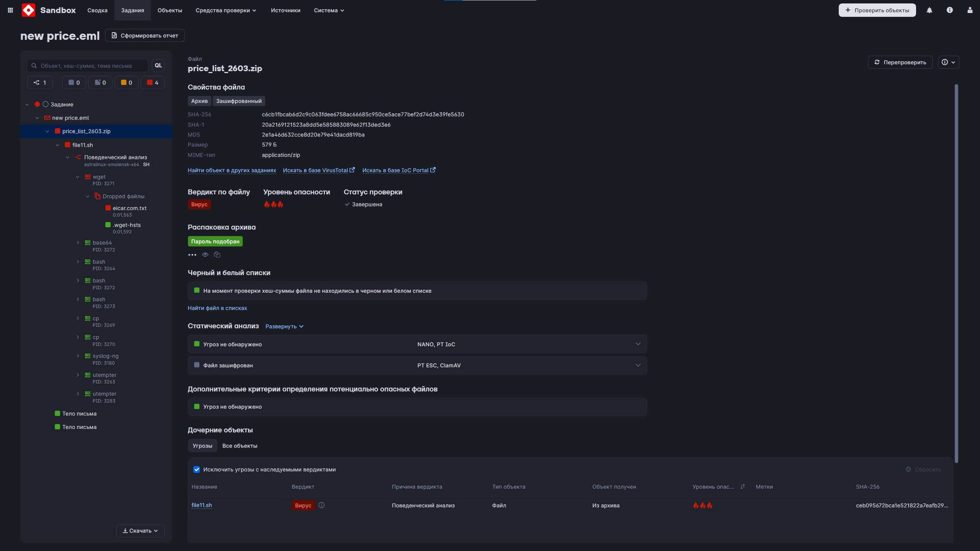
Task: Focus the object search input field
Action: (88, 65)
